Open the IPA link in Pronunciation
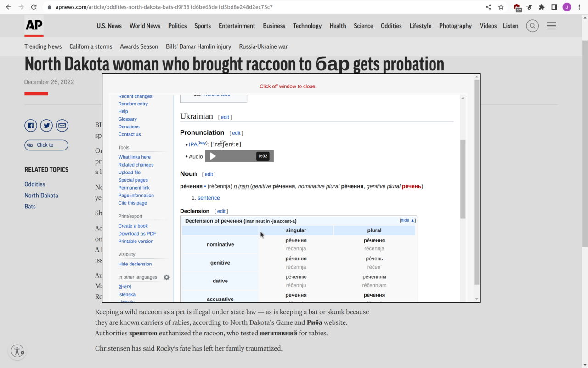 point(193,144)
